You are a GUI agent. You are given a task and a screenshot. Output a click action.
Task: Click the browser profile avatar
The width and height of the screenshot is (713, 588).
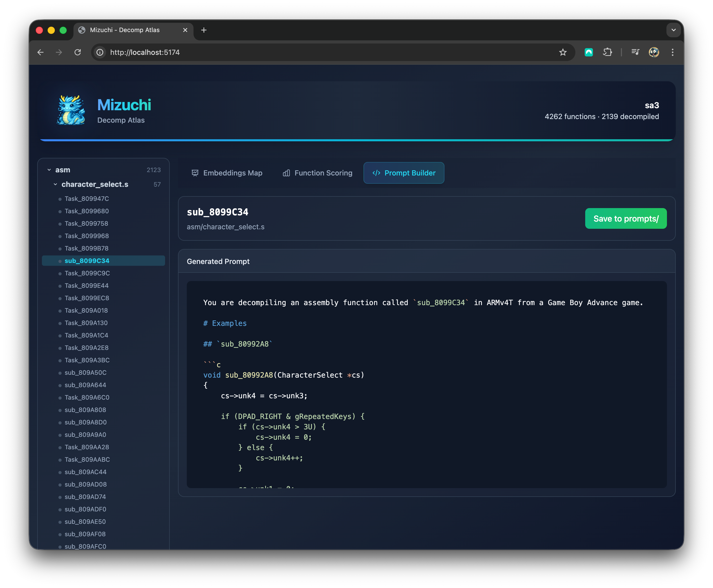pyautogui.click(x=654, y=52)
